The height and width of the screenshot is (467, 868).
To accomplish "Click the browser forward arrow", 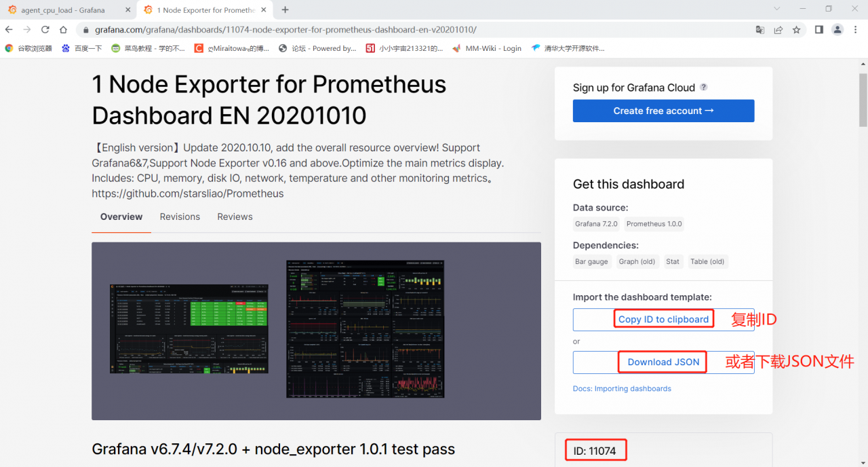I will (x=27, y=30).
